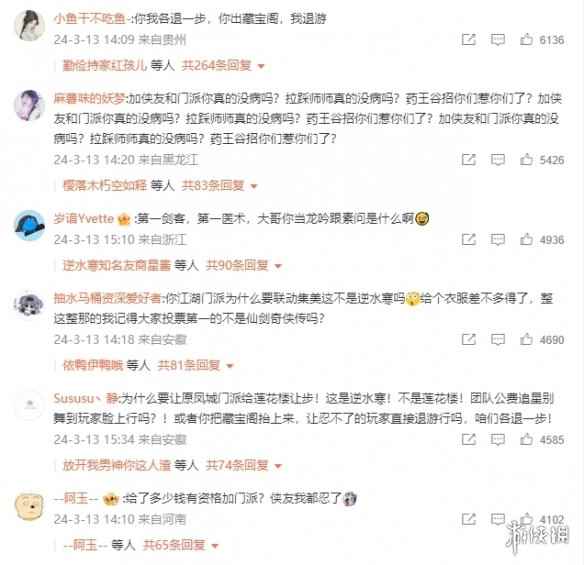Share the comment posted from 贵州
Screen dimensions: 584x565
(x=469, y=39)
